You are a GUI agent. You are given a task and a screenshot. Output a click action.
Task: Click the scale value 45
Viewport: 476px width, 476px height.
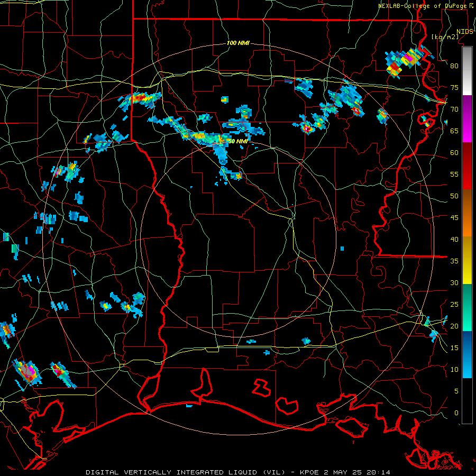click(454, 218)
